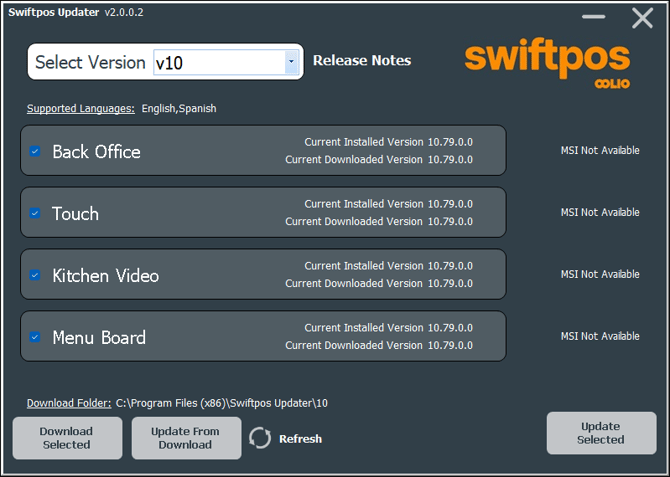Click the Refresh text label

tap(300, 439)
